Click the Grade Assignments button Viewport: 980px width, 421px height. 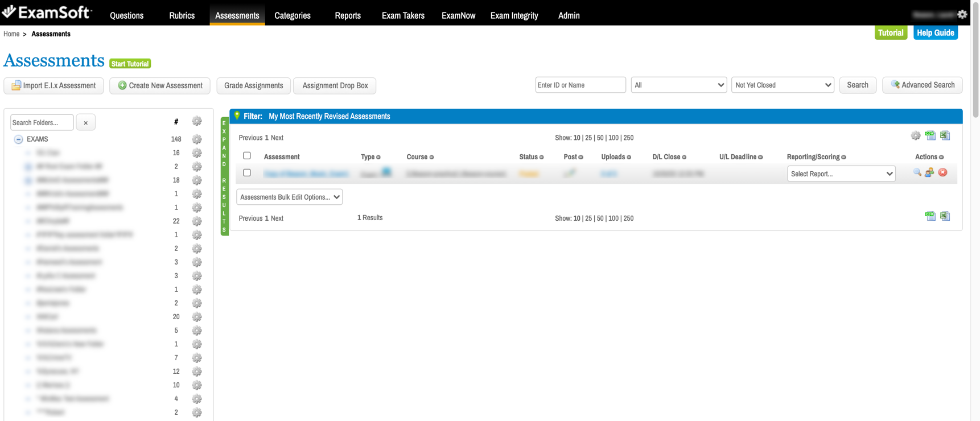pos(254,85)
